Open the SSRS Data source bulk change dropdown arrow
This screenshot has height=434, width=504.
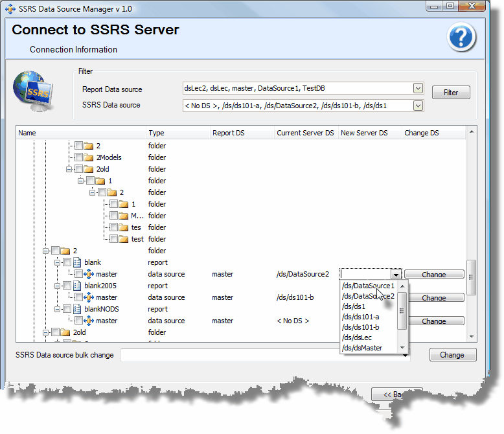pos(406,355)
